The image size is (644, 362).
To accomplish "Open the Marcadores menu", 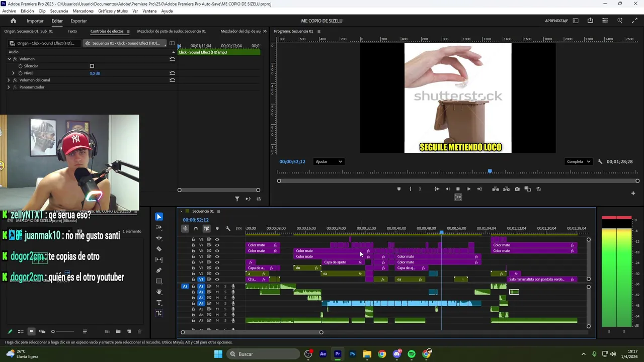I will [x=83, y=11].
